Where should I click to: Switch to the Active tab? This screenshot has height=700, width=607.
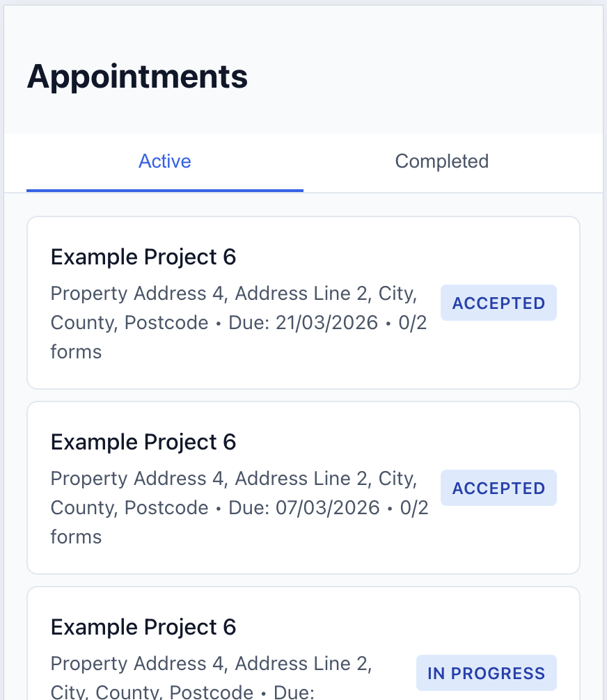[165, 161]
